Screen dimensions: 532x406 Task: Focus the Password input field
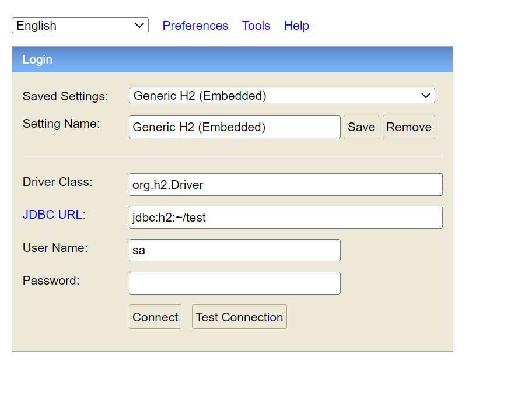click(x=235, y=283)
